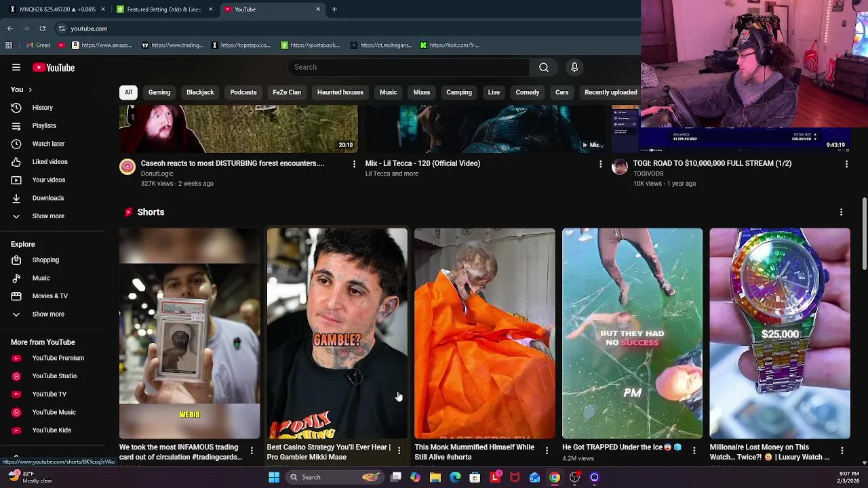Open options for Best Casino Strategy short
This screenshot has width=868, height=488.
click(399, 450)
